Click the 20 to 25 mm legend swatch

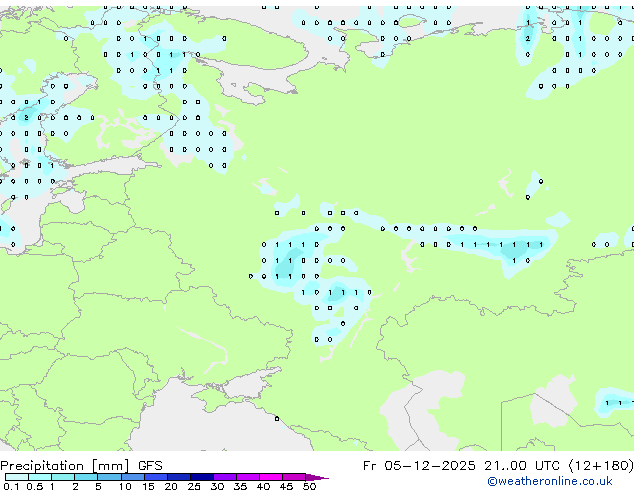click(179, 477)
